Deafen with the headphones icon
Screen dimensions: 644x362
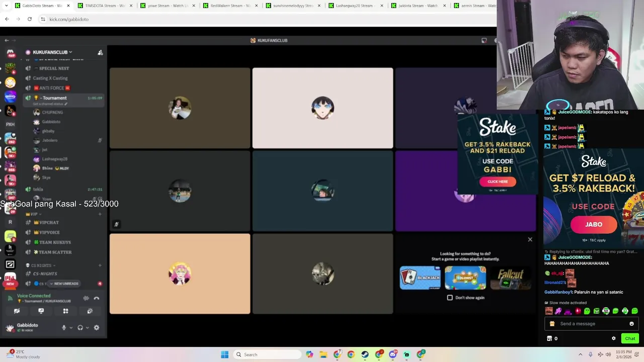pyautogui.click(x=80, y=327)
